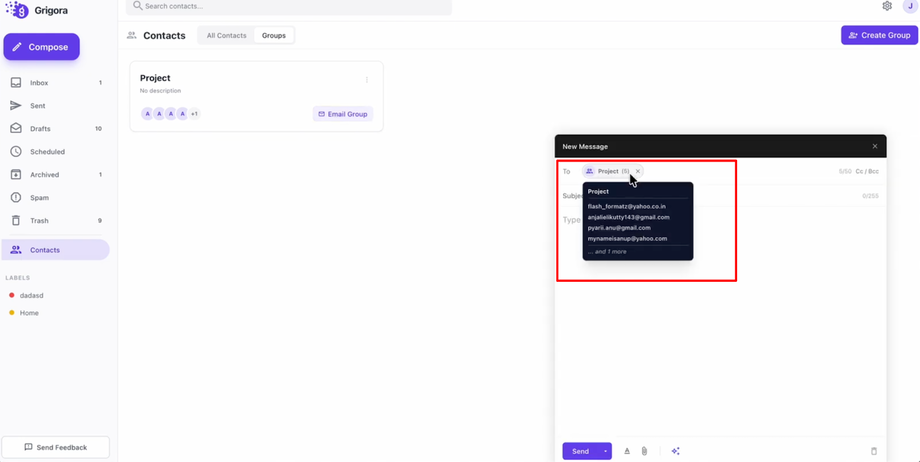The image size is (920, 462).
Task: Discard draft with the trash icon
Action: click(x=874, y=451)
